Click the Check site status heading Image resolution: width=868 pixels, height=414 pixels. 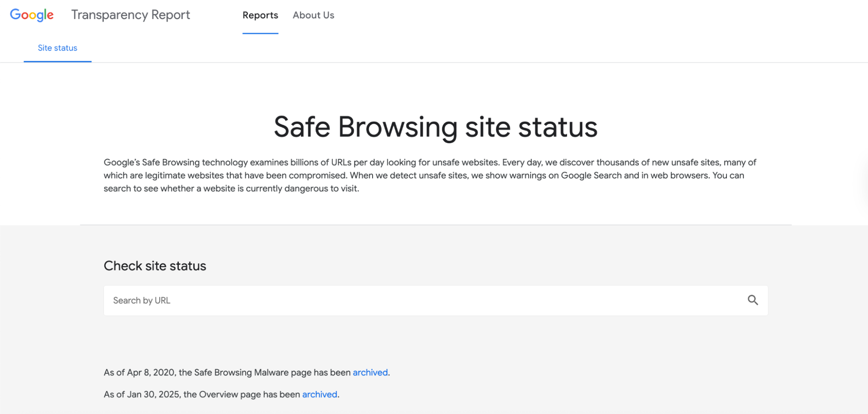155,266
